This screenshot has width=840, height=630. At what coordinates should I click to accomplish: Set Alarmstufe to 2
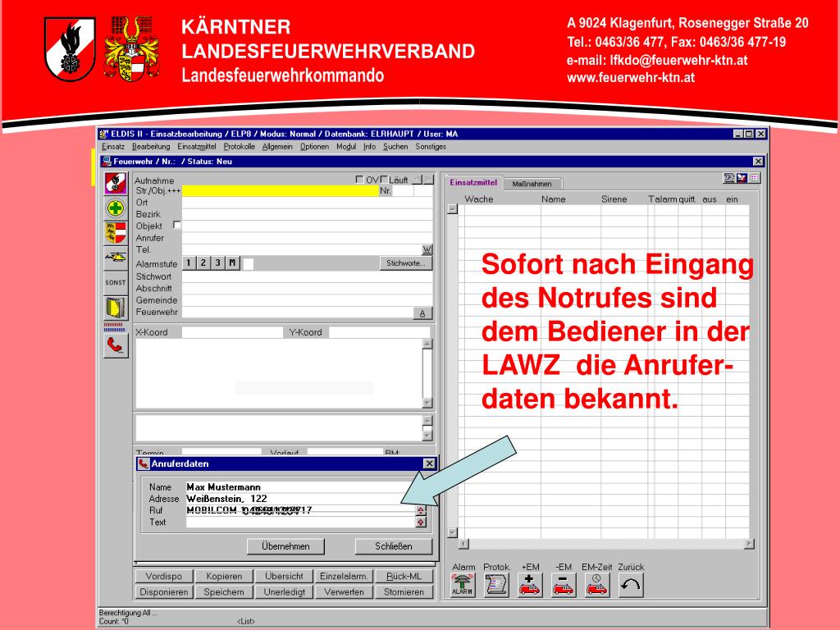[203, 263]
